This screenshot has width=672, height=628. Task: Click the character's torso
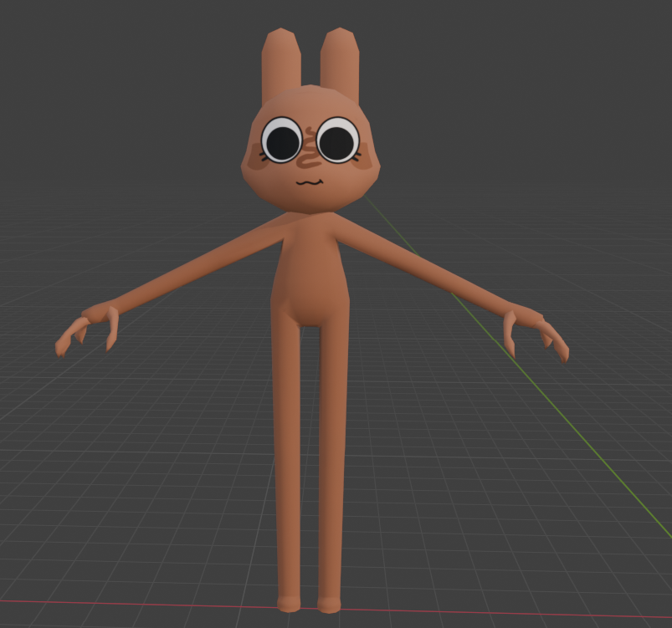point(310,270)
